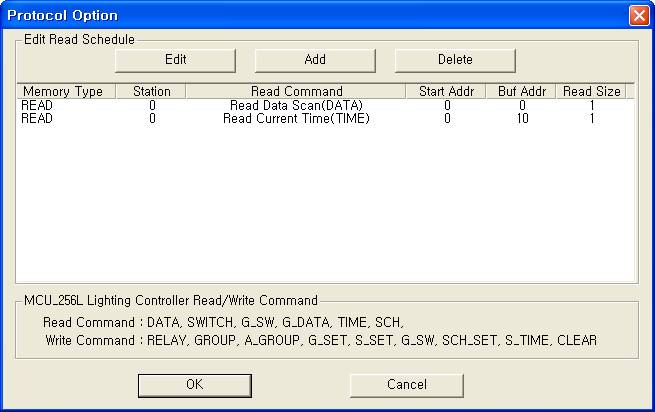The image size is (655, 412).
Task: Click the Read Command column header
Action: 296,91
